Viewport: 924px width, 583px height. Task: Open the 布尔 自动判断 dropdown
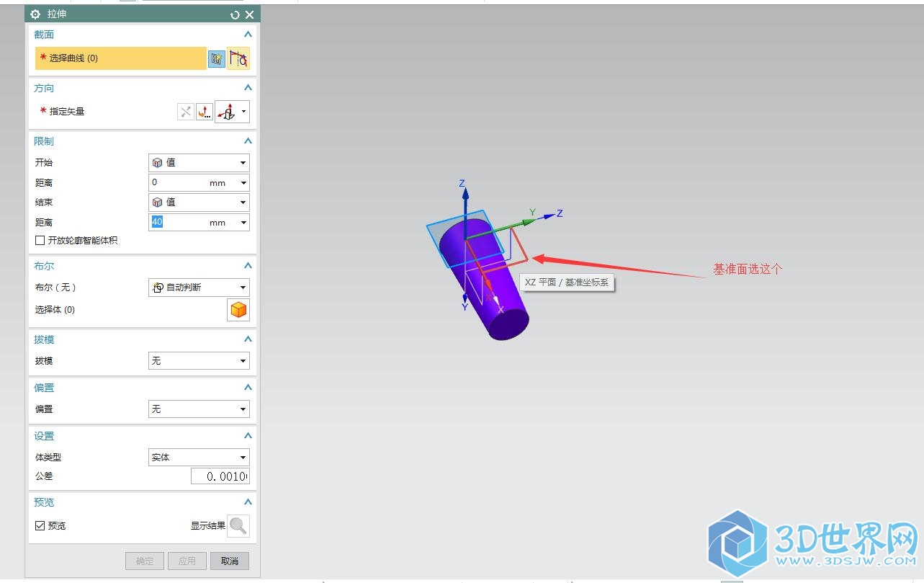pos(199,288)
